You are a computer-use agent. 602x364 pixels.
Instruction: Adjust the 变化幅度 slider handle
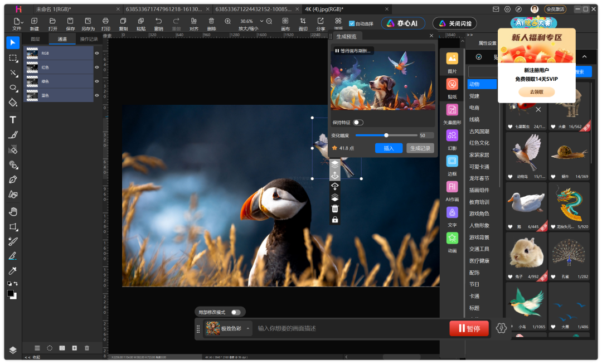pos(386,135)
